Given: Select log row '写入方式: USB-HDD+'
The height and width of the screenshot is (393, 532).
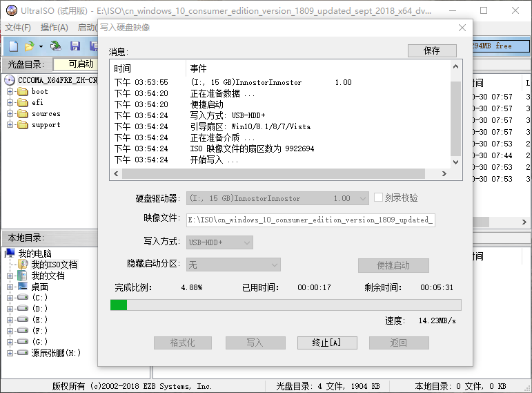Looking at the screenshot, I should click(x=281, y=115).
